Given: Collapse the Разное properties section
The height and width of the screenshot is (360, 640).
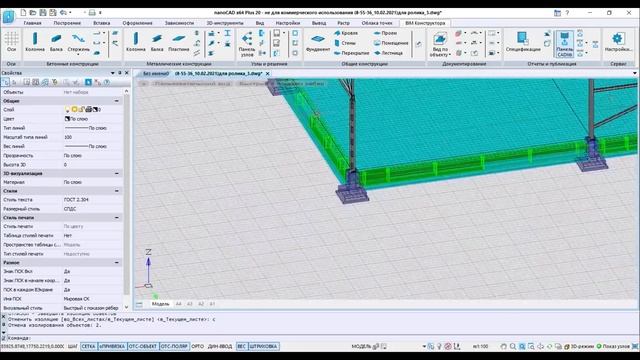Looking at the screenshot, I should point(117,263).
